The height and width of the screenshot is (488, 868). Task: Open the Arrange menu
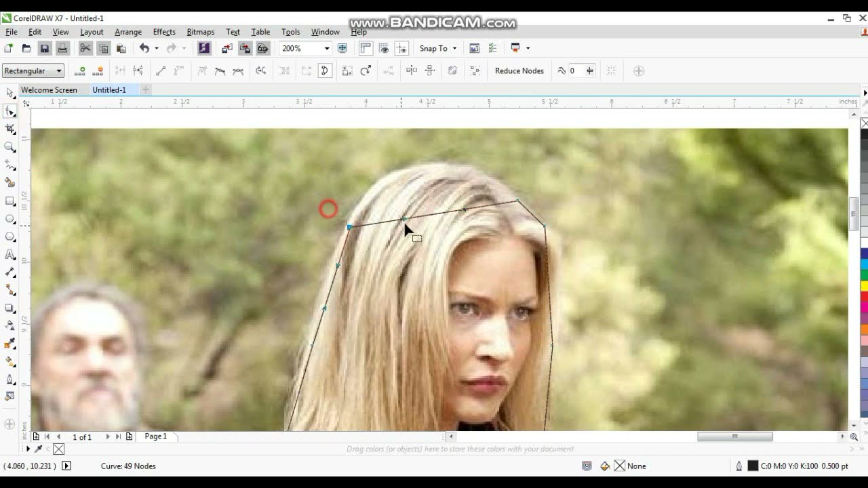(x=128, y=32)
